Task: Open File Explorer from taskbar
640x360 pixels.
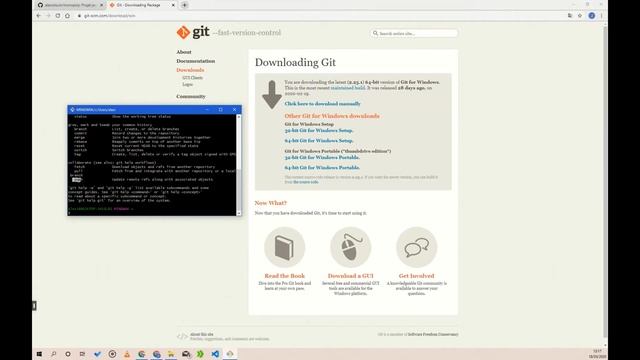Action: 171,354
